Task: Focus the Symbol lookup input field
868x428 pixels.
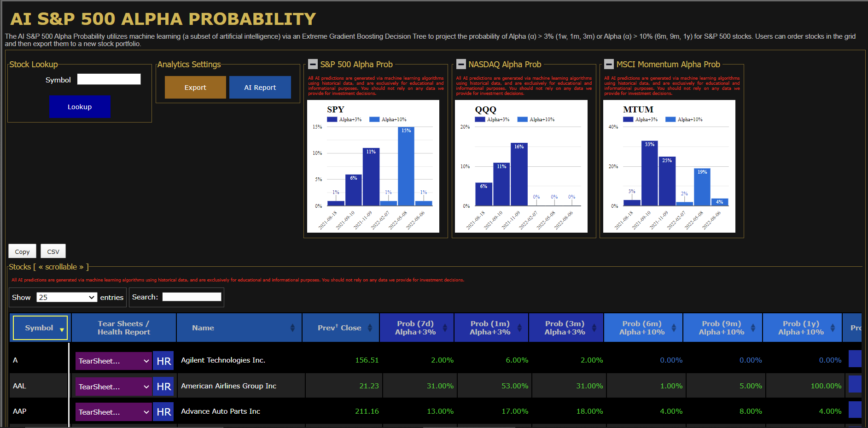Action: click(109, 79)
